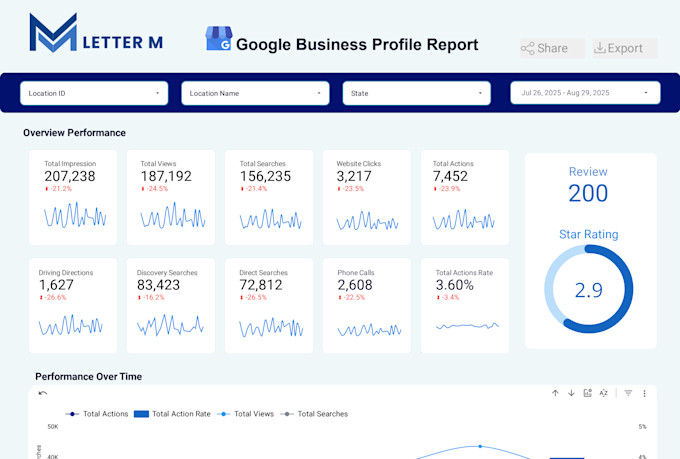Click the Google Business Profile Report title
Screen dimensions: 680x459
pyautogui.click(x=357, y=44)
